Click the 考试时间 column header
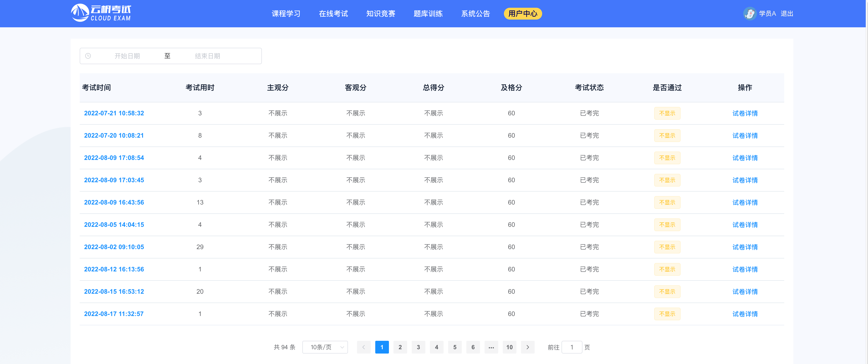 click(96, 88)
